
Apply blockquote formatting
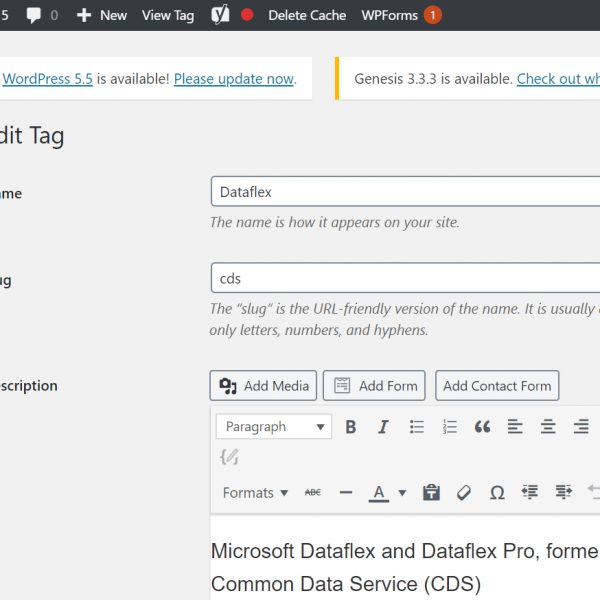pyautogui.click(x=482, y=426)
